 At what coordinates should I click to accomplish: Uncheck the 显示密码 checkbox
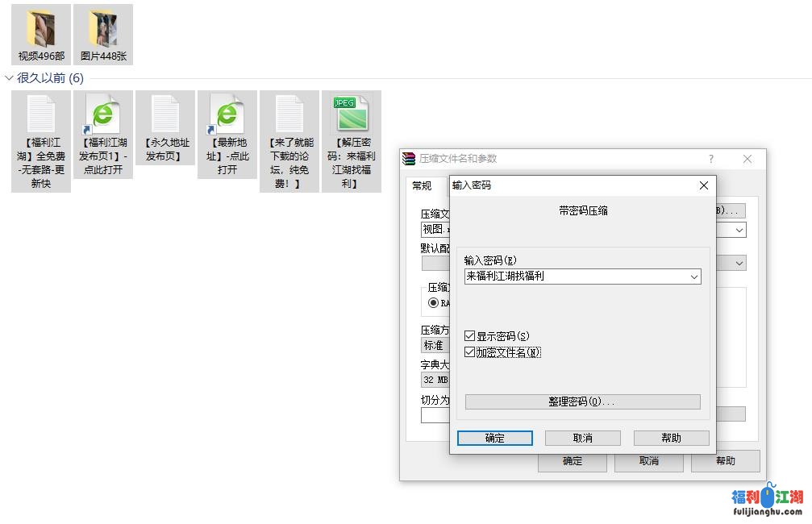[x=470, y=336]
